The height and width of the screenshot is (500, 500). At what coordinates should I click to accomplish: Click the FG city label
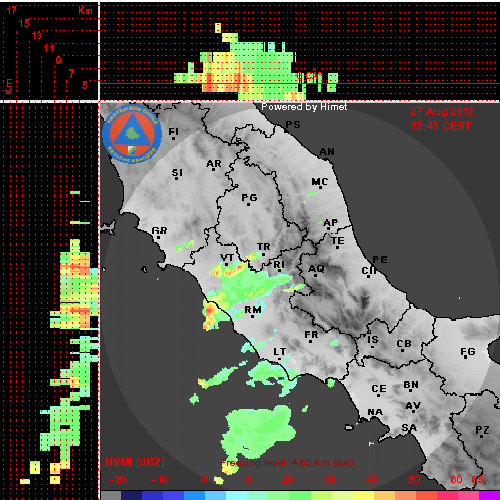[x=468, y=352]
